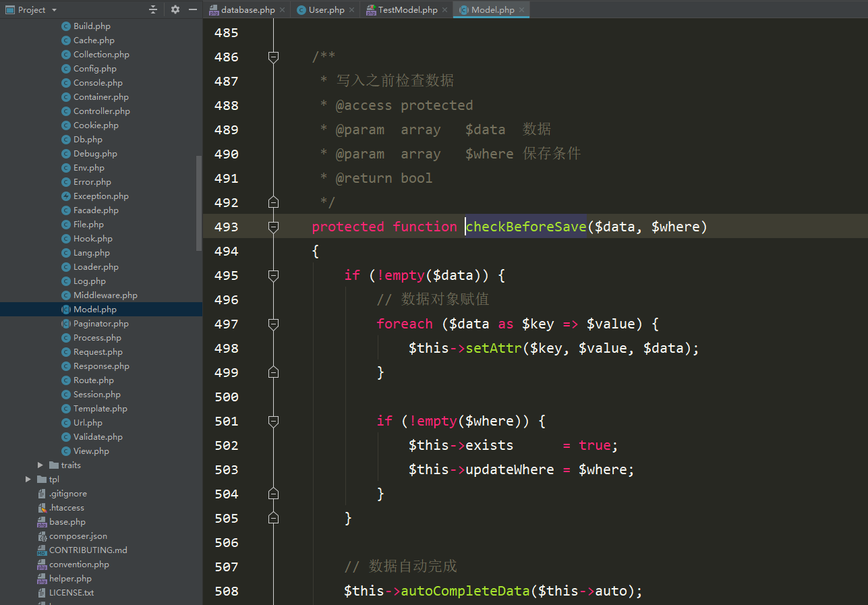
Task: Select Error.php file
Action: click(x=92, y=182)
